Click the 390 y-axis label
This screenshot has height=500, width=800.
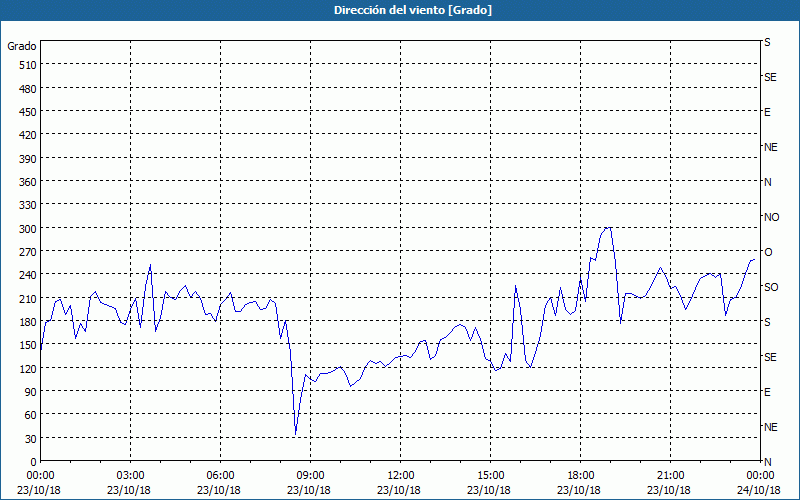(x=28, y=159)
